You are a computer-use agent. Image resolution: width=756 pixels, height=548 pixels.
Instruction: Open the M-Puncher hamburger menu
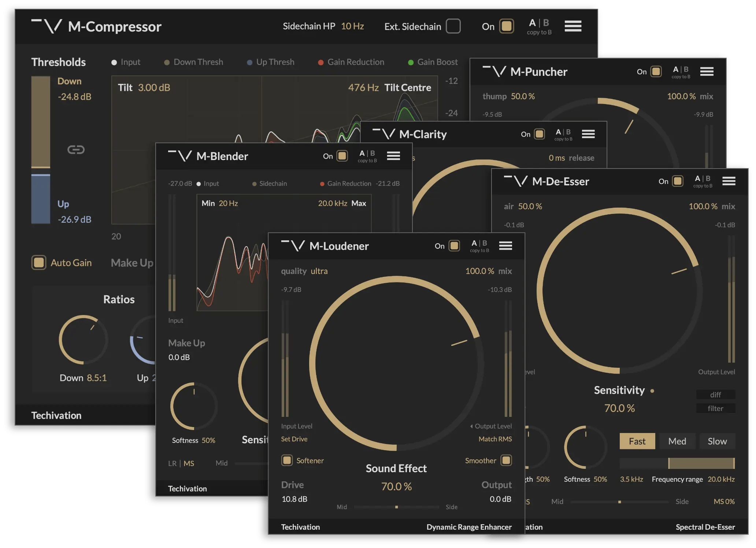pos(707,71)
